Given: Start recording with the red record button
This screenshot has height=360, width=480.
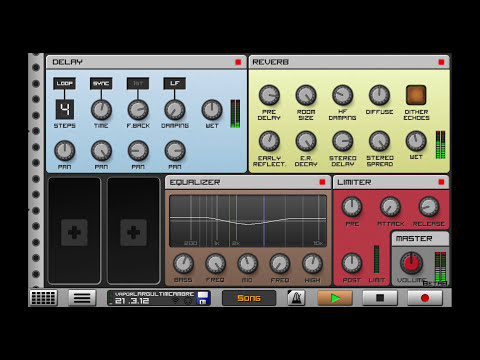Looking at the screenshot, I should pos(425,298).
